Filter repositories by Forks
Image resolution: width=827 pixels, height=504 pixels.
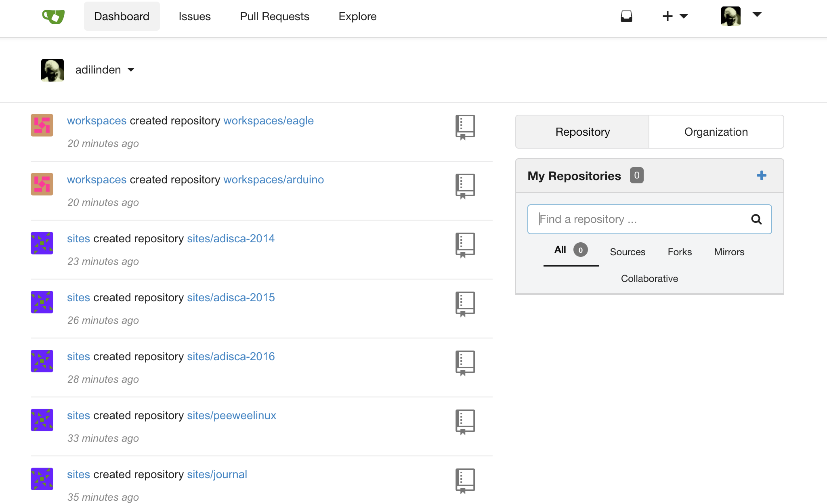coord(680,252)
